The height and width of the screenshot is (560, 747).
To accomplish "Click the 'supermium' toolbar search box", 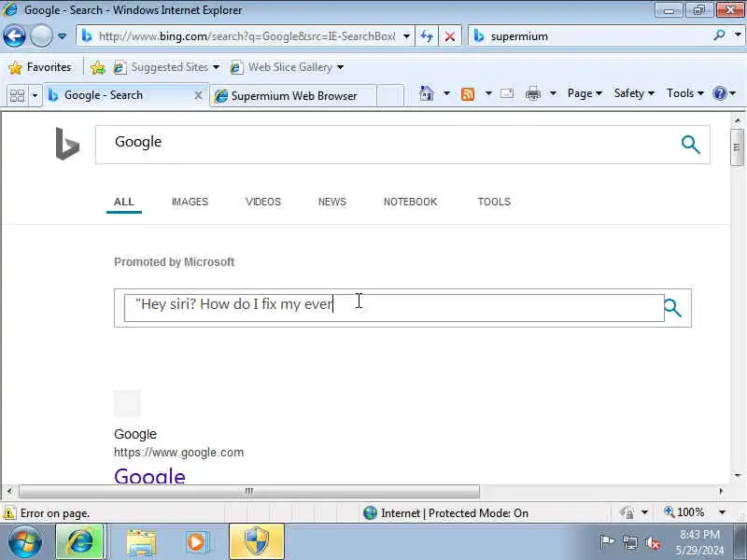I will pos(591,36).
